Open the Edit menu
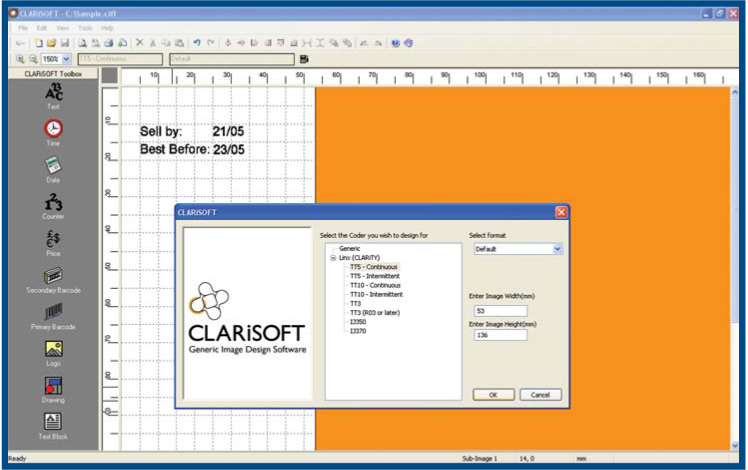 coord(42,28)
